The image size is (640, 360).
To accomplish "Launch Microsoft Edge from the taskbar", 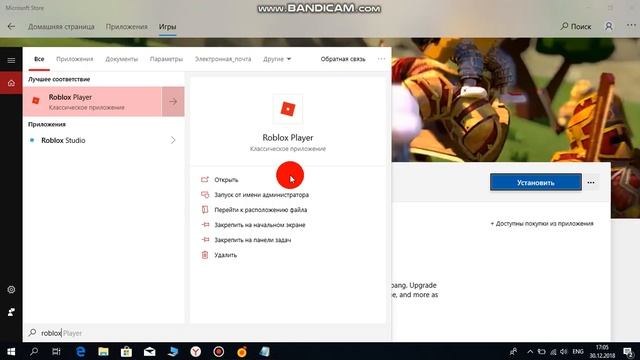I will [x=80, y=351].
